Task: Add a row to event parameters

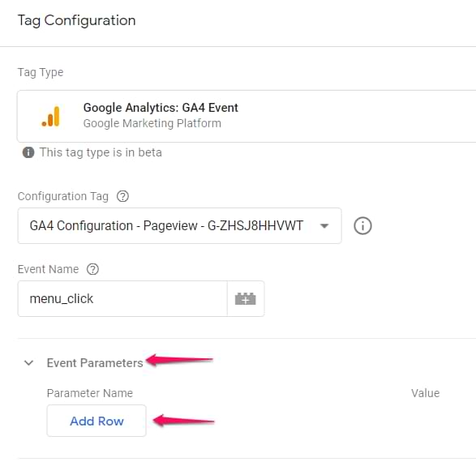Action: coord(96,421)
